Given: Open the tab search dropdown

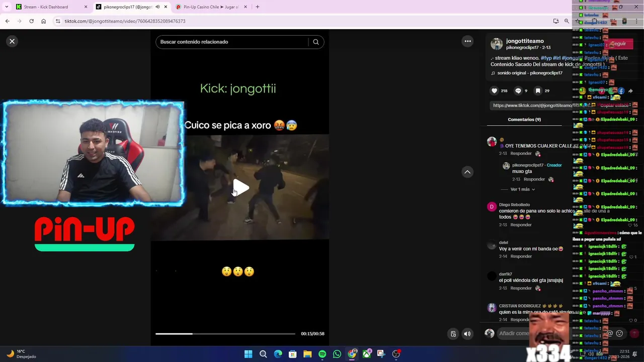Looking at the screenshot, I should 7,7.
